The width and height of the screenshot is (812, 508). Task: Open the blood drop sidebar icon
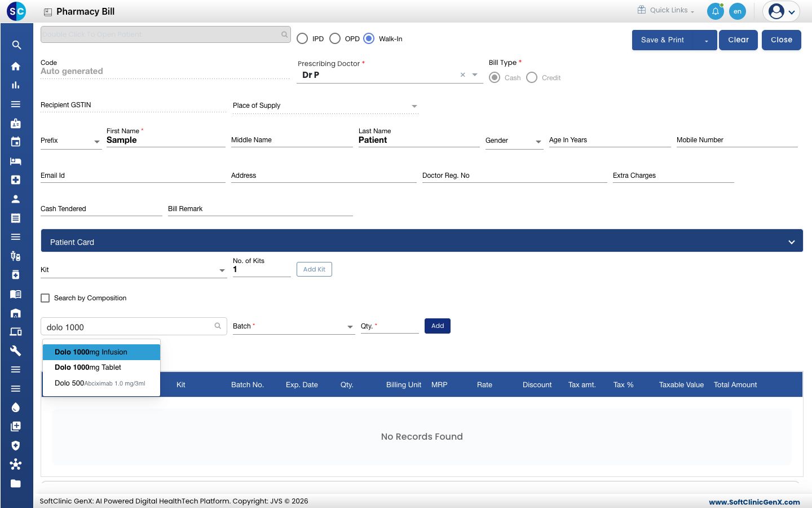[x=16, y=408]
